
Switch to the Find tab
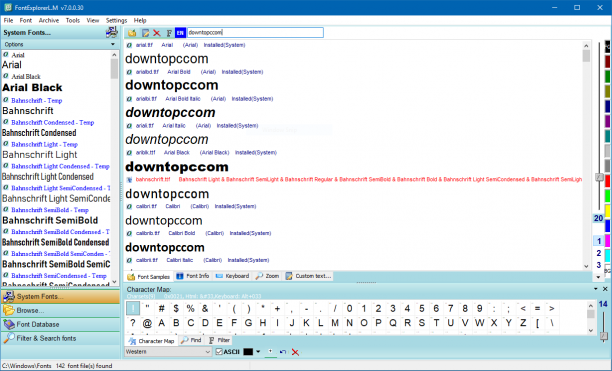191,340
